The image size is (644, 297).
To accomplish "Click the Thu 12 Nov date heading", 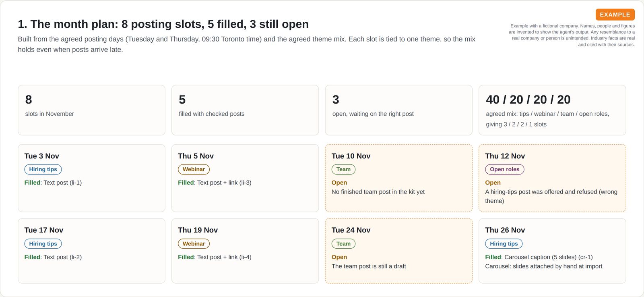I will (x=505, y=156).
